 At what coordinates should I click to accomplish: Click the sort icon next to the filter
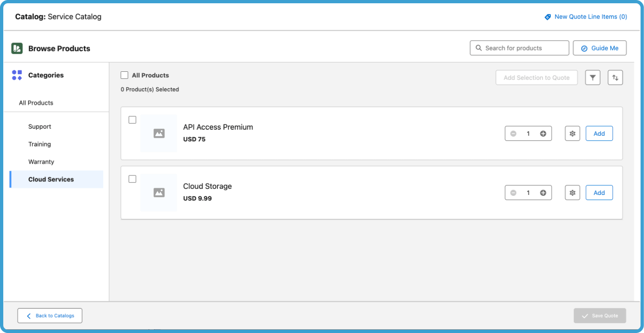tap(615, 77)
